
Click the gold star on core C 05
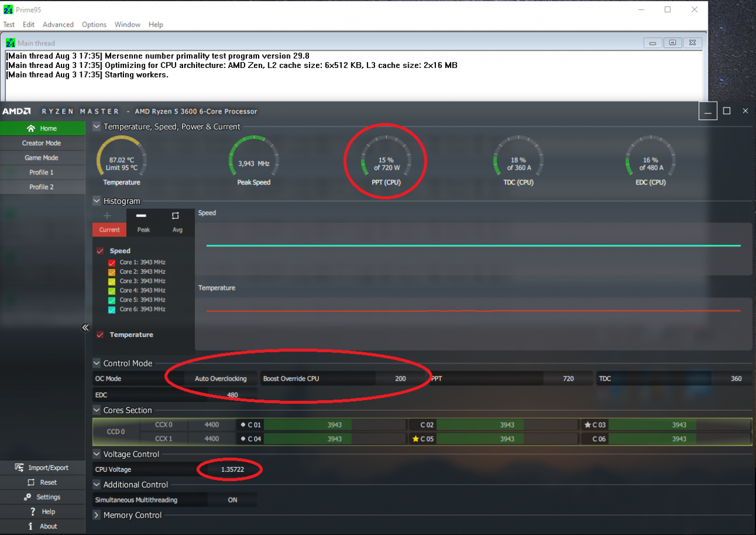point(416,439)
